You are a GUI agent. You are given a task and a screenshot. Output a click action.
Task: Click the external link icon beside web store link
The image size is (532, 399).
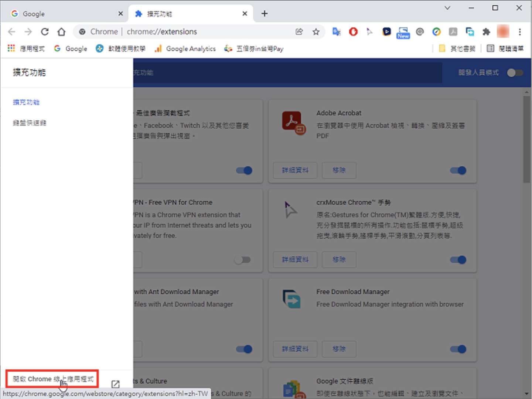[x=115, y=384]
